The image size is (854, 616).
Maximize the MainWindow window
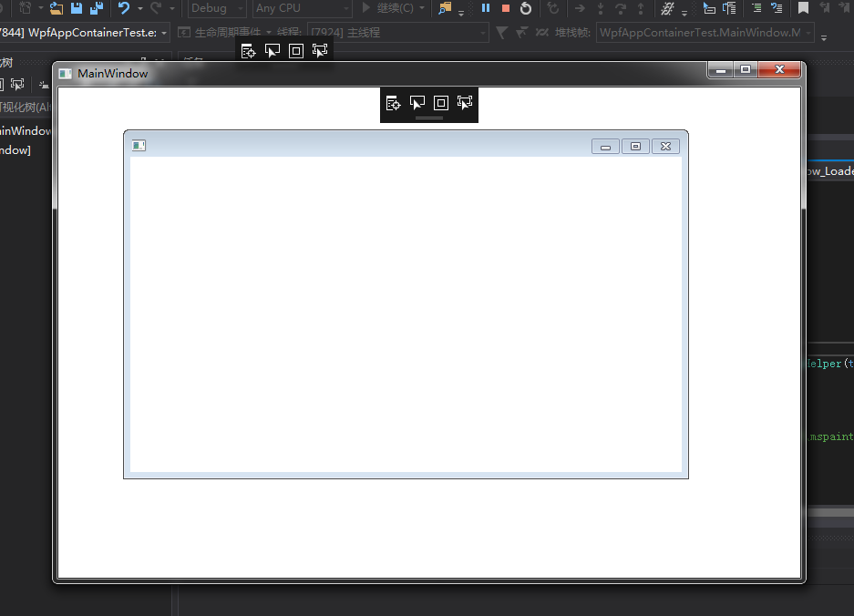pyautogui.click(x=746, y=70)
